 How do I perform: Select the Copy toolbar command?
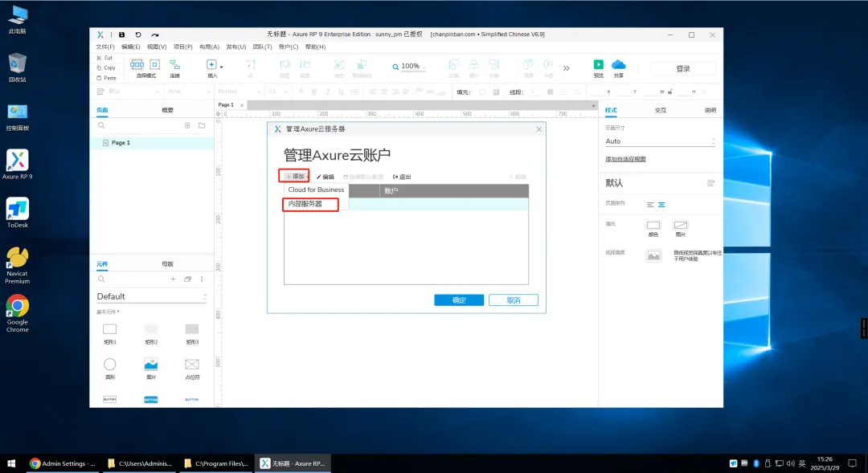pos(106,67)
